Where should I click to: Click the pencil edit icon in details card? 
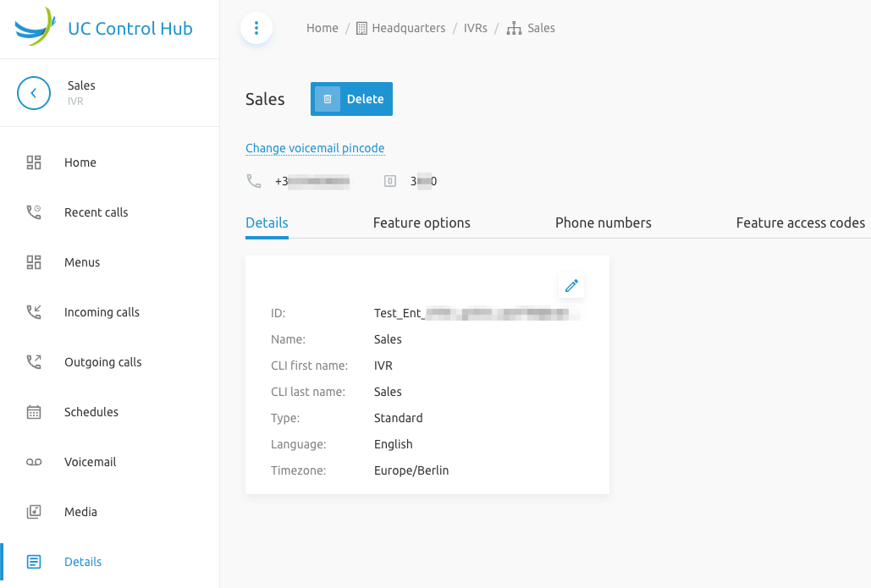571,286
